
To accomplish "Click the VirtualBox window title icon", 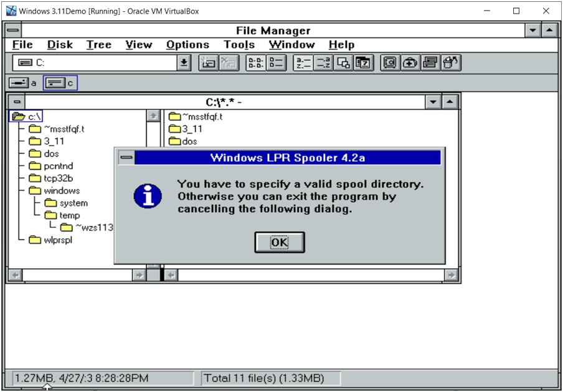I will (x=11, y=11).
